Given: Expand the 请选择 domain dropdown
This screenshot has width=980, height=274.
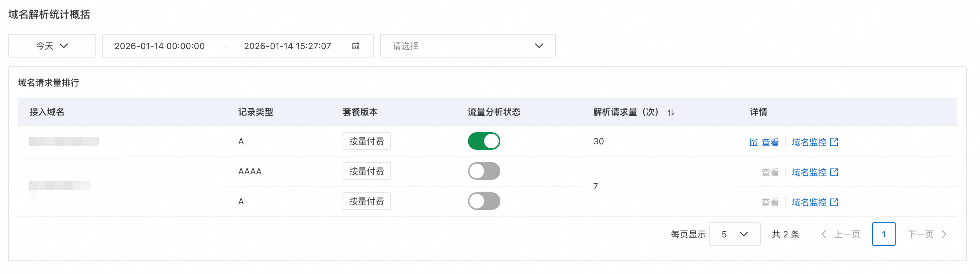Looking at the screenshot, I should tap(468, 46).
